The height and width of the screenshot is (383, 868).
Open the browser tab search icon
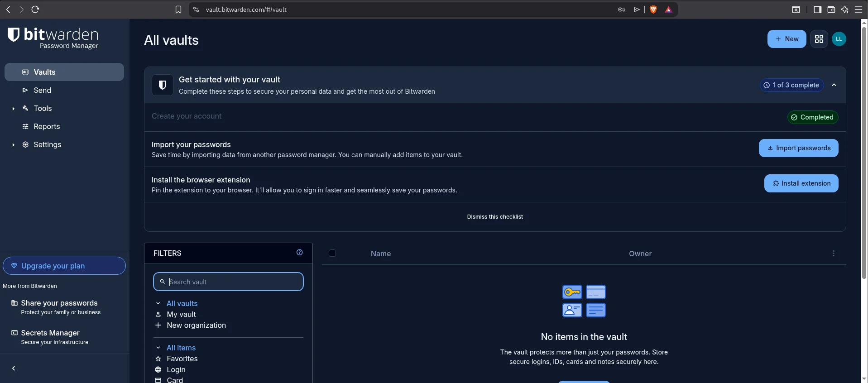796,10
